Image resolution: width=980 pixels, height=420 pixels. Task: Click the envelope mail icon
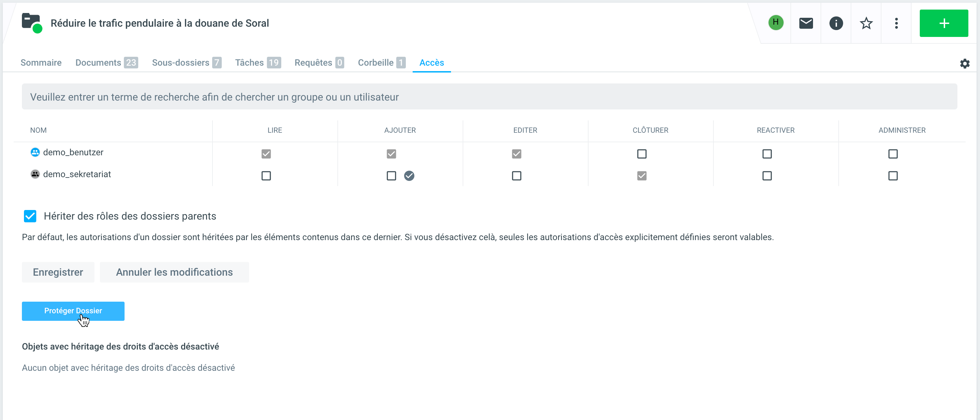(x=806, y=23)
